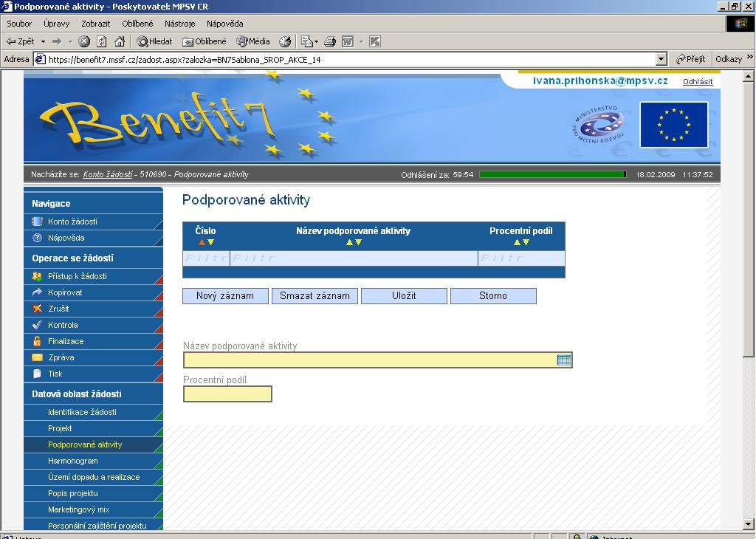The image size is (756, 539).
Task: Open the Zobrazit menu
Action: pos(95,24)
